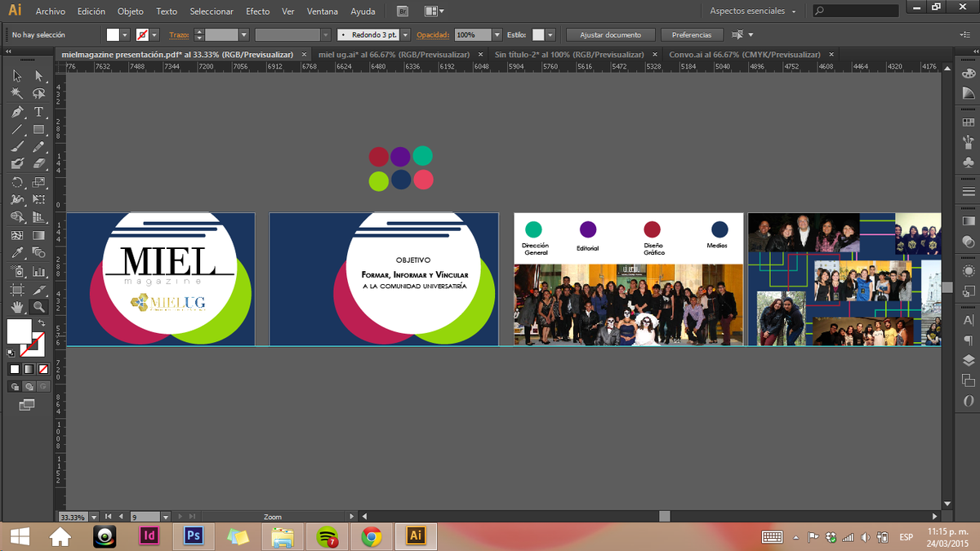This screenshot has height=551, width=980.
Task: Open the opacity 100% dropdown
Action: [497, 35]
